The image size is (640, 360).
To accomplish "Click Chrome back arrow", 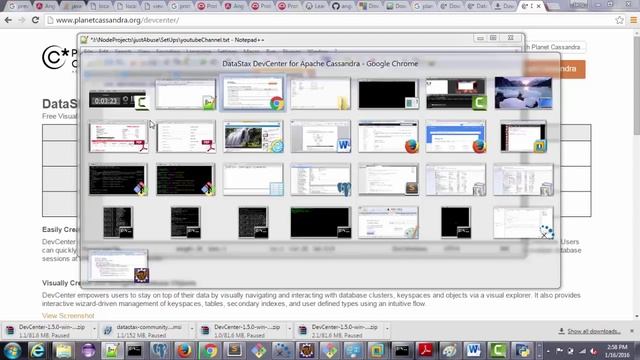I will (x=8, y=20).
